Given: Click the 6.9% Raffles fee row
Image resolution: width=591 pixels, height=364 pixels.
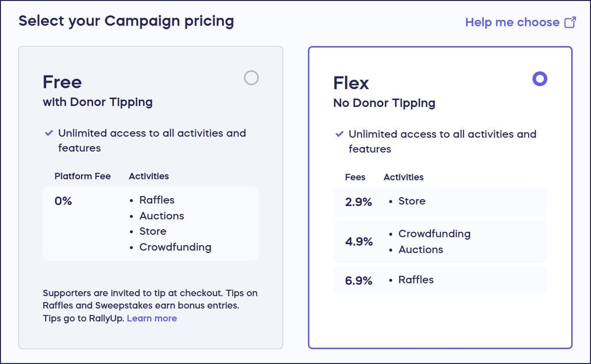Looking at the screenshot, I should [440, 280].
